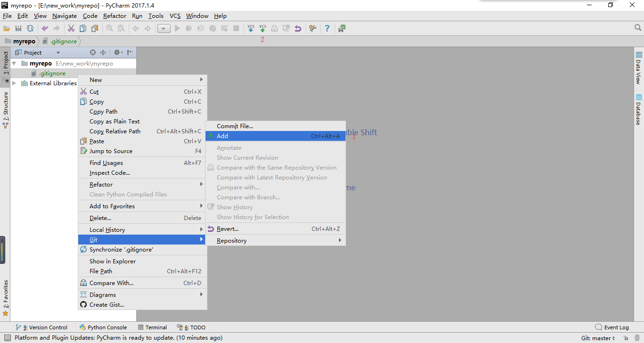644x343 pixels.
Task: Select Copy Path in the context menu
Action: coord(142,112)
